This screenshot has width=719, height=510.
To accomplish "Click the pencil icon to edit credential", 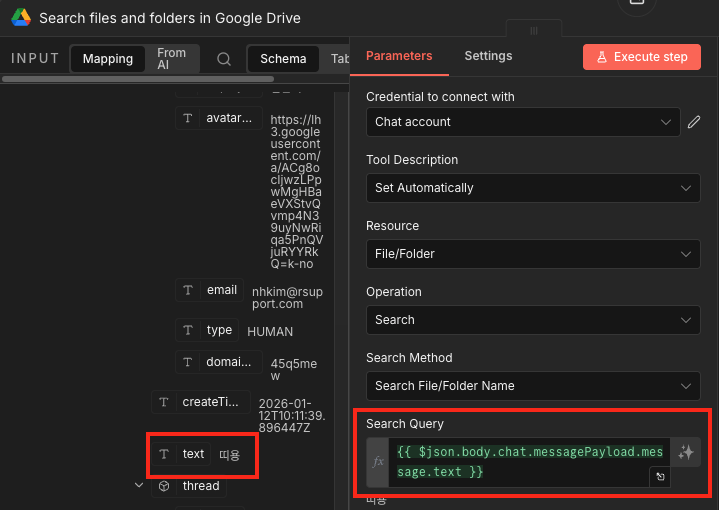I will click(695, 122).
